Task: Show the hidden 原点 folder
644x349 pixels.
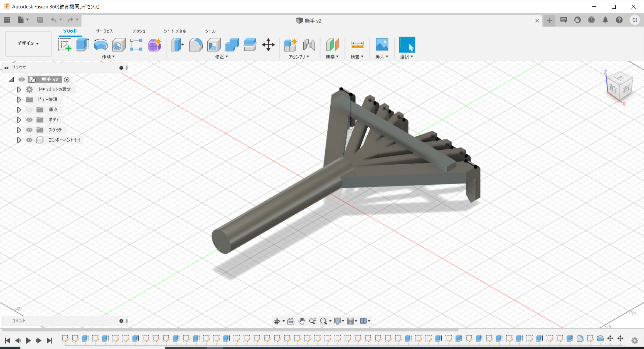Action: 30,110
